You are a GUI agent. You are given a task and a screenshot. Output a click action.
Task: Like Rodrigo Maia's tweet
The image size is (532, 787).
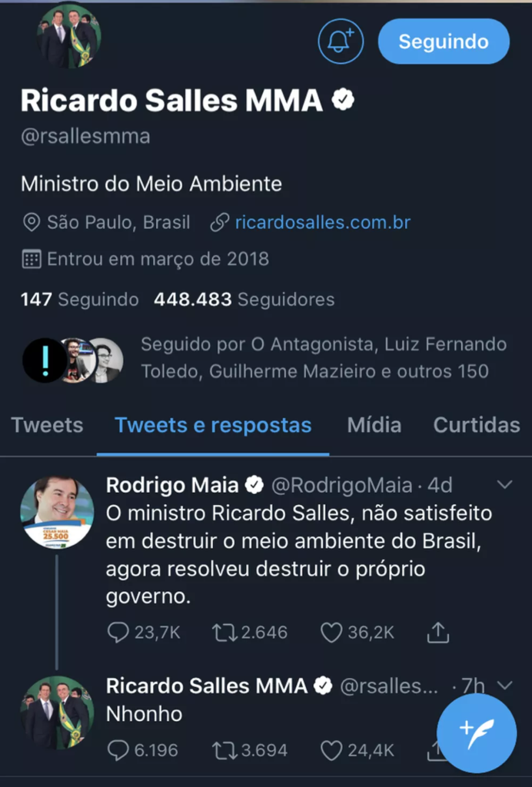(331, 633)
